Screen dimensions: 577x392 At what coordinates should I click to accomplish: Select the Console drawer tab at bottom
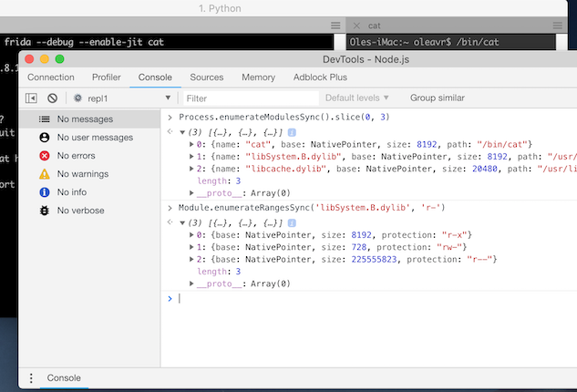64,378
